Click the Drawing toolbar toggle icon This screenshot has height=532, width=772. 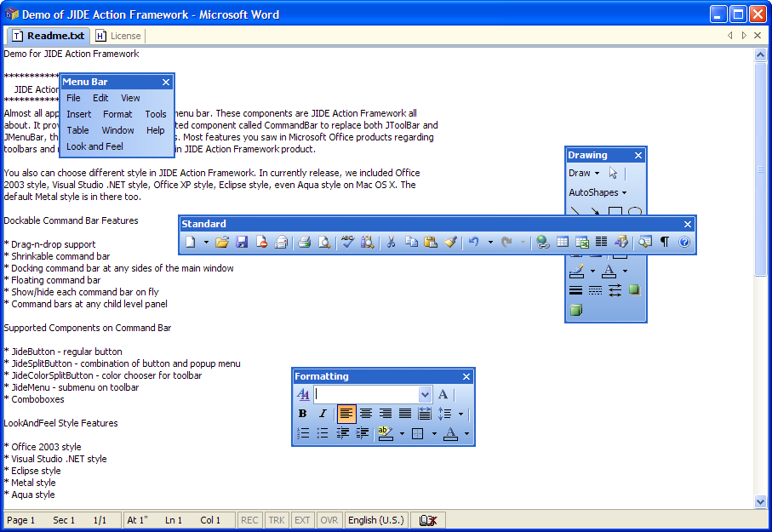(620, 242)
